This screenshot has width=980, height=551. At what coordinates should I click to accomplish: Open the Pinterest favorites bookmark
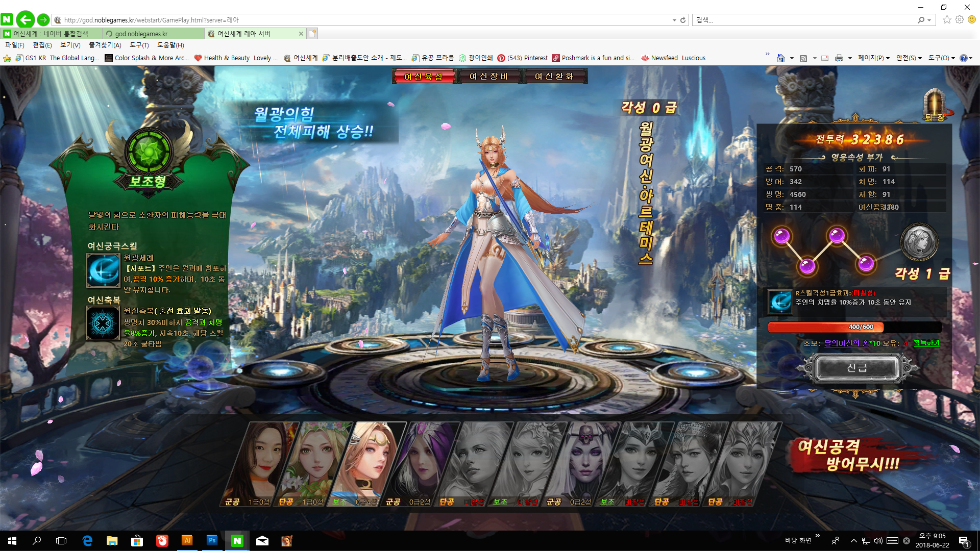pos(522,58)
